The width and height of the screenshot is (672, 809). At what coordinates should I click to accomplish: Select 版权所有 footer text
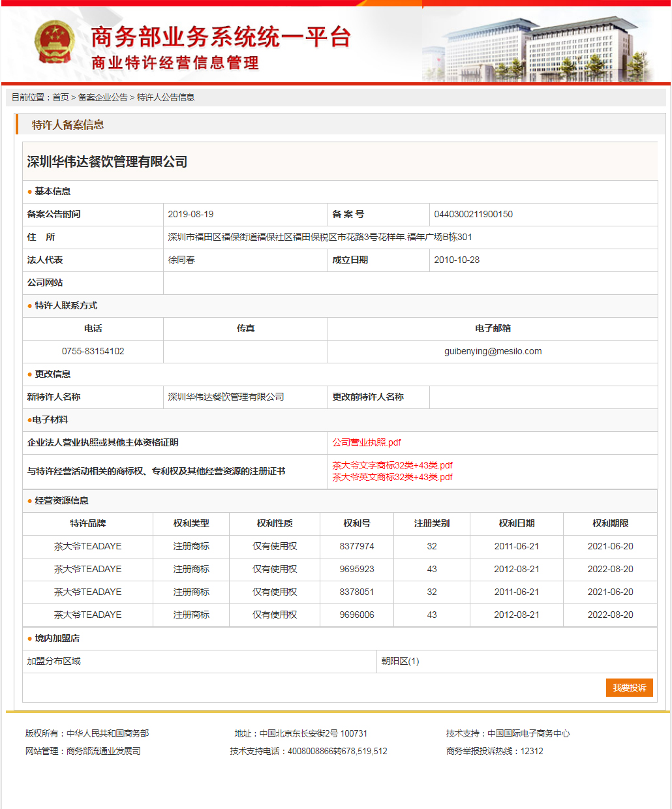[x=87, y=733]
